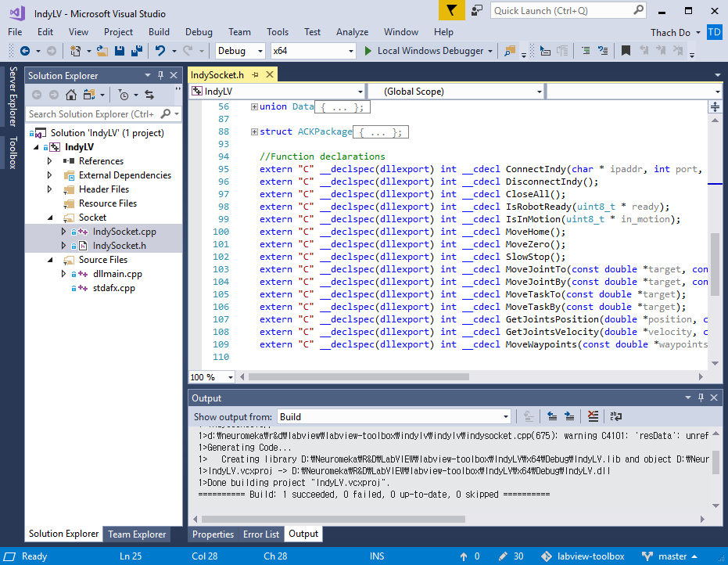This screenshot has height=565, width=728.
Task: Click the pending changes pencil in status bar
Action: coord(503,556)
